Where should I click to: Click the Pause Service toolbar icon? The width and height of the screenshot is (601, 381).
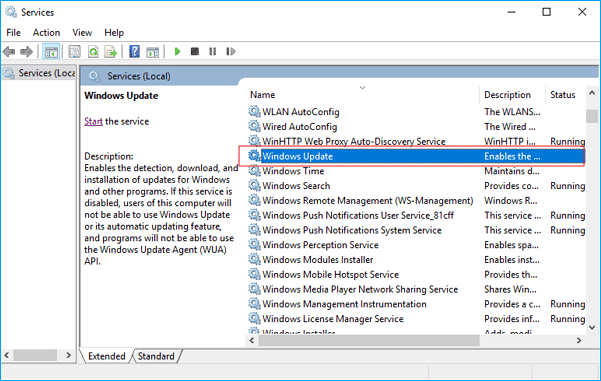pyautogui.click(x=213, y=51)
